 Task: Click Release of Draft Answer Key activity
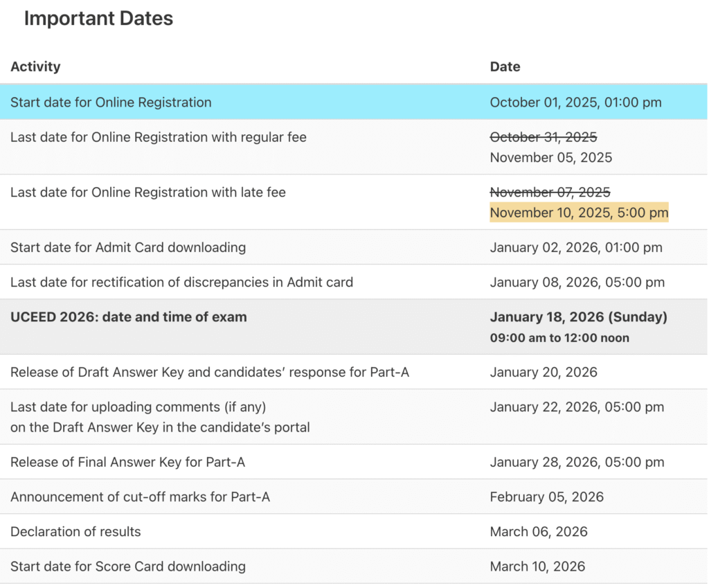point(210,372)
